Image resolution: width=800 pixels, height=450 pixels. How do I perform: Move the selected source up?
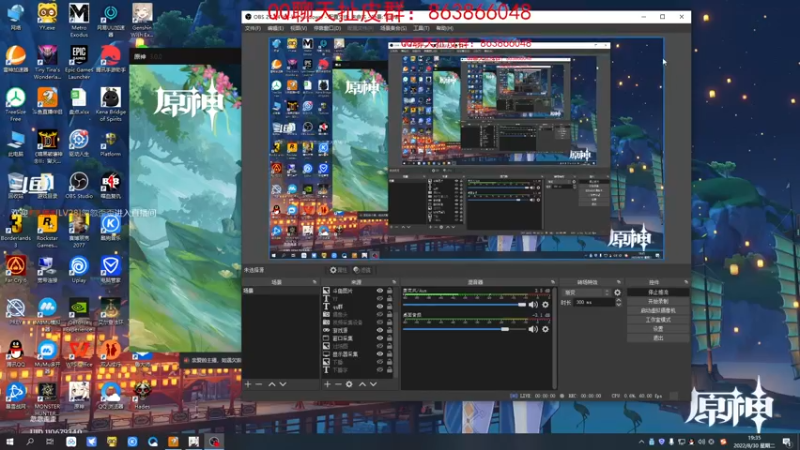[362, 384]
